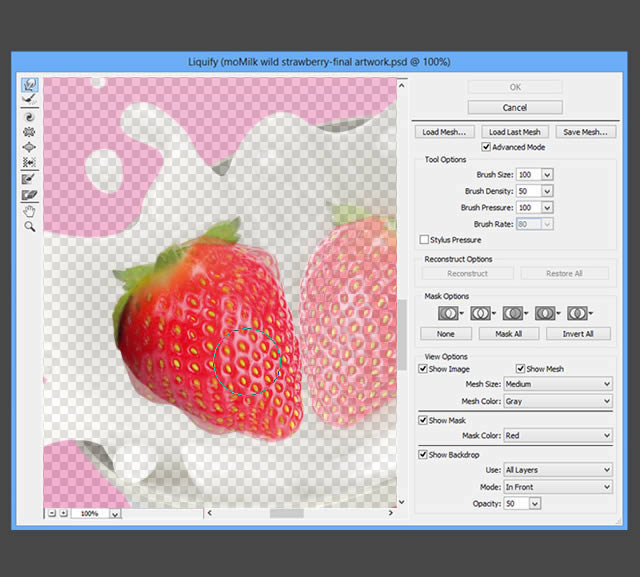This screenshot has height=577, width=640.
Task: Click the horizontal scrollbar left arrow
Action: (210, 513)
